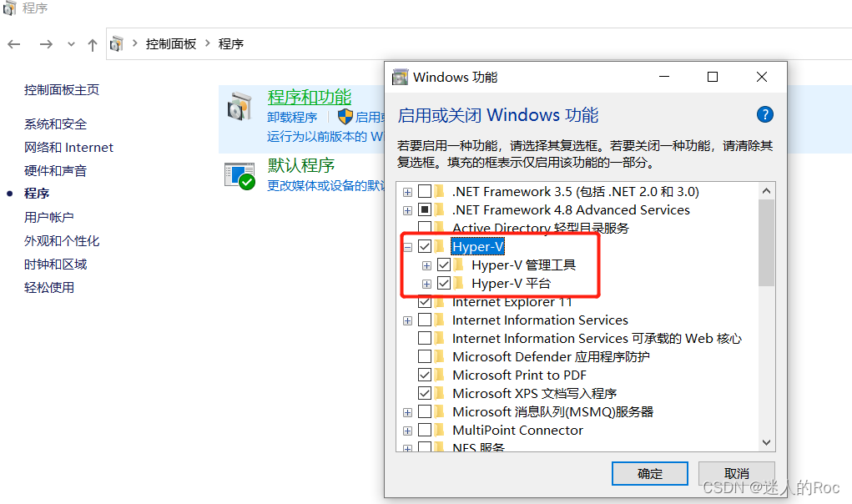Uncheck Microsoft Print to PDF
The width and height of the screenshot is (852, 504).
425,375
